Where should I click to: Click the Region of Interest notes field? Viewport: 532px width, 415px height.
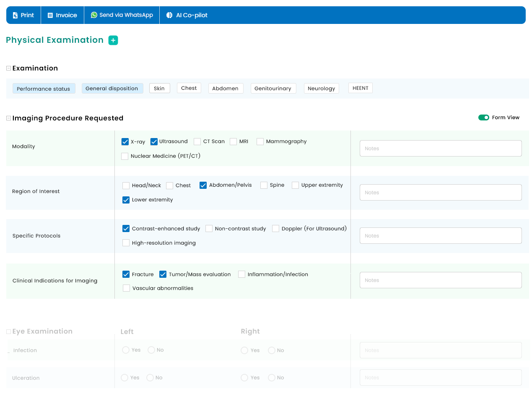click(x=441, y=193)
